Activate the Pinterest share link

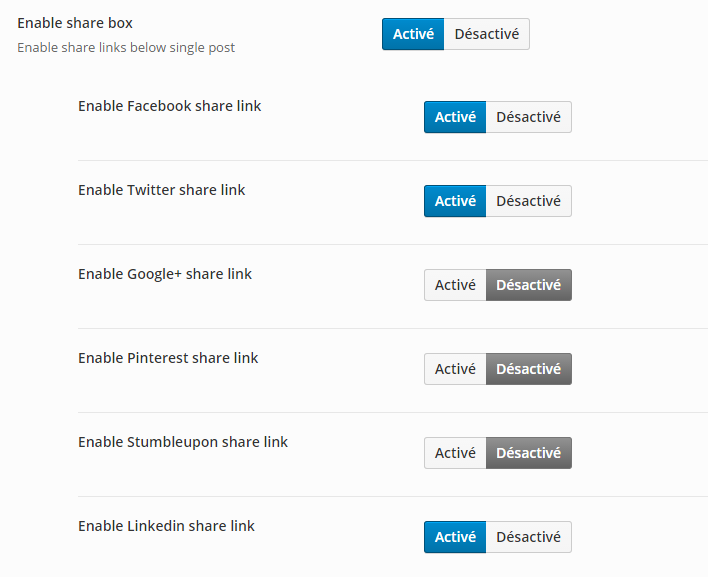(x=455, y=369)
